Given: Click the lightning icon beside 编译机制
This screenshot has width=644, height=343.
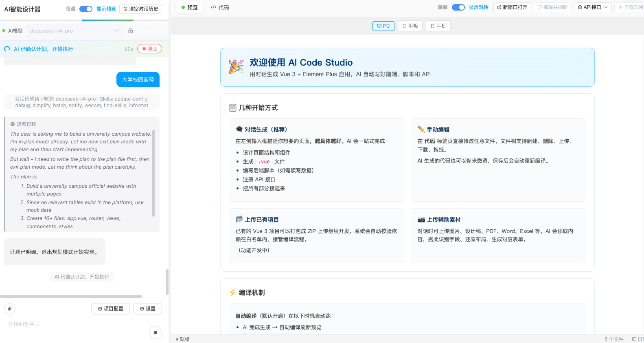Looking at the screenshot, I should 233,292.
